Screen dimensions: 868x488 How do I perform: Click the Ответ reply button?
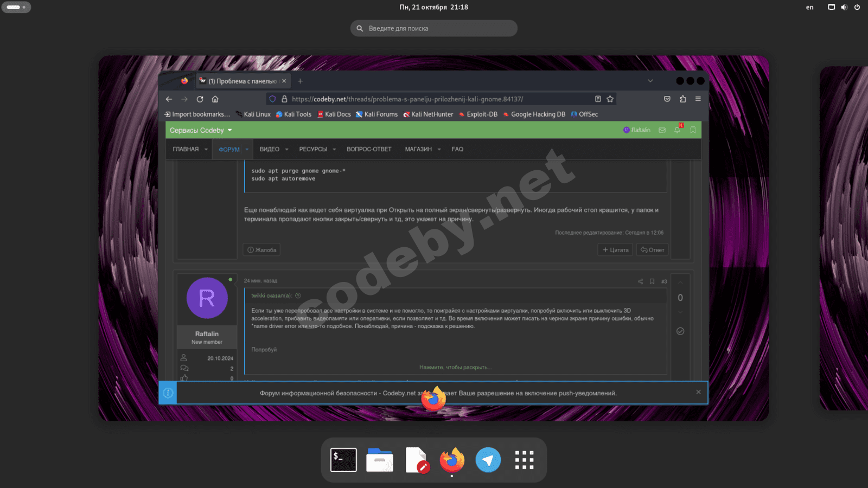pos(652,250)
